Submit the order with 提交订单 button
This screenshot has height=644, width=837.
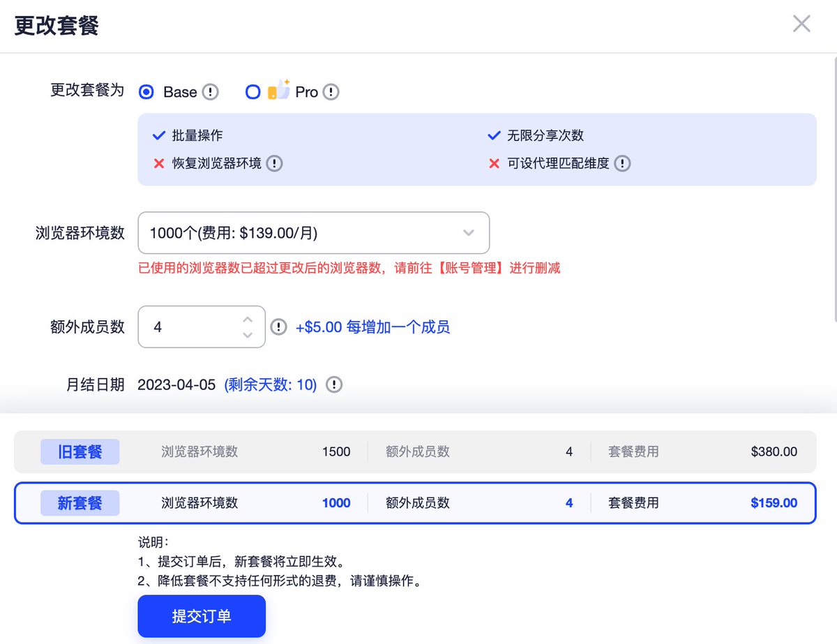pos(202,616)
